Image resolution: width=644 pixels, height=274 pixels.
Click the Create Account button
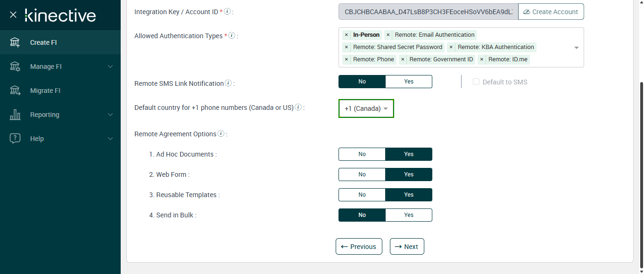pyautogui.click(x=551, y=12)
